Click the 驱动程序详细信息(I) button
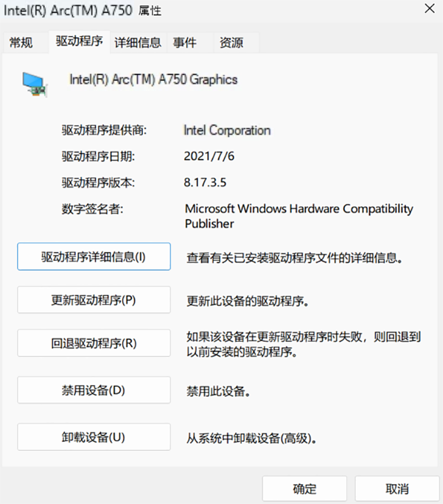This screenshot has width=443, height=504. click(94, 257)
